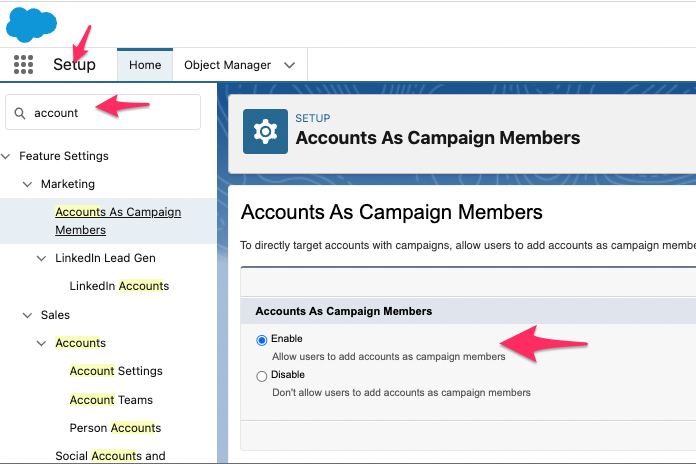Collapse the Feature Settings section
This screenshot has width=696, height=464.
tap(6, 156)
